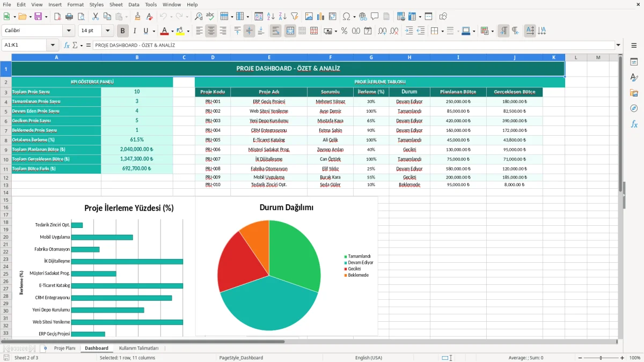
Task: Open the Save button dropdown arrow
Action: (x=46, y=17)
